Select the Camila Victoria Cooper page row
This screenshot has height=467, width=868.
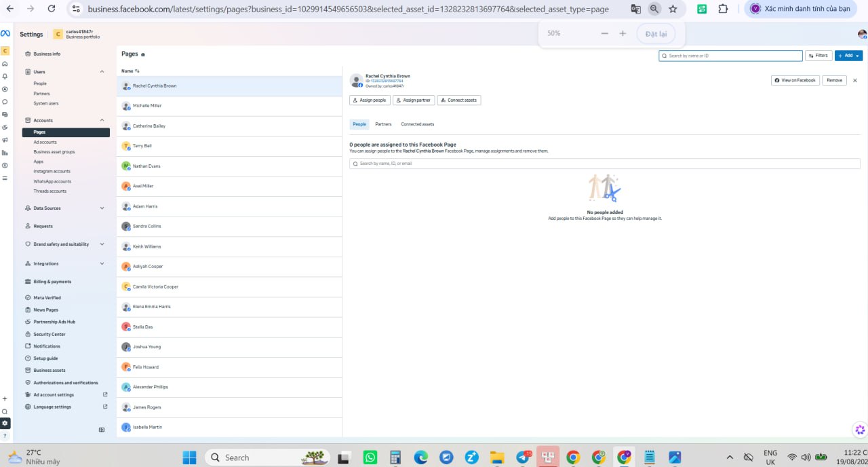pyautogui.click(x=229, y=286)
